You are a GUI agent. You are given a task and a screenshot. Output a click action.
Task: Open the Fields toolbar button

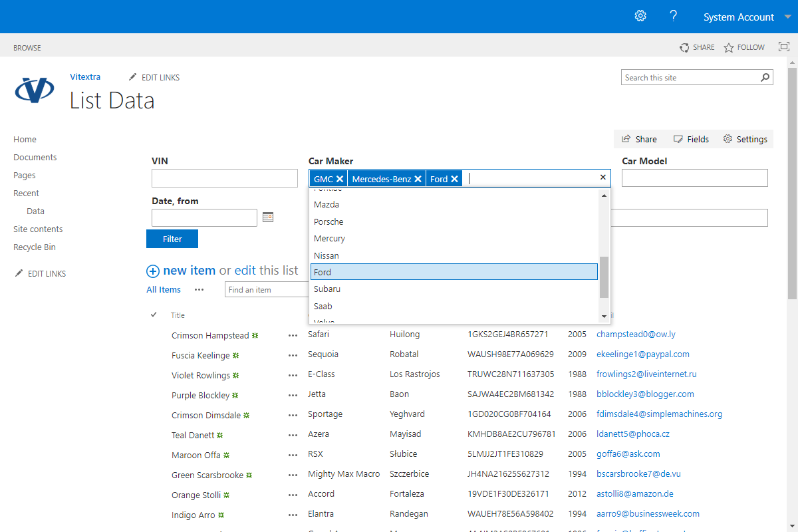[x=691, y=139]
